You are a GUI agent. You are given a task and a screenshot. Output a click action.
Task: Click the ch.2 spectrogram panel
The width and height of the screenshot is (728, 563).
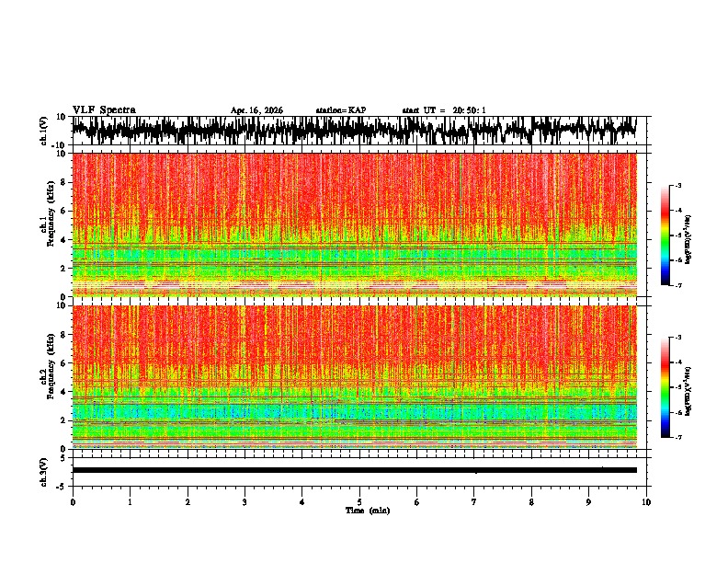tap(354, 377)
